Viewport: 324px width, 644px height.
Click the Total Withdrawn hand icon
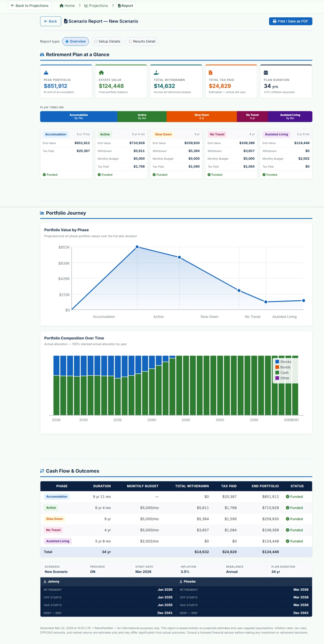[156, 73]
